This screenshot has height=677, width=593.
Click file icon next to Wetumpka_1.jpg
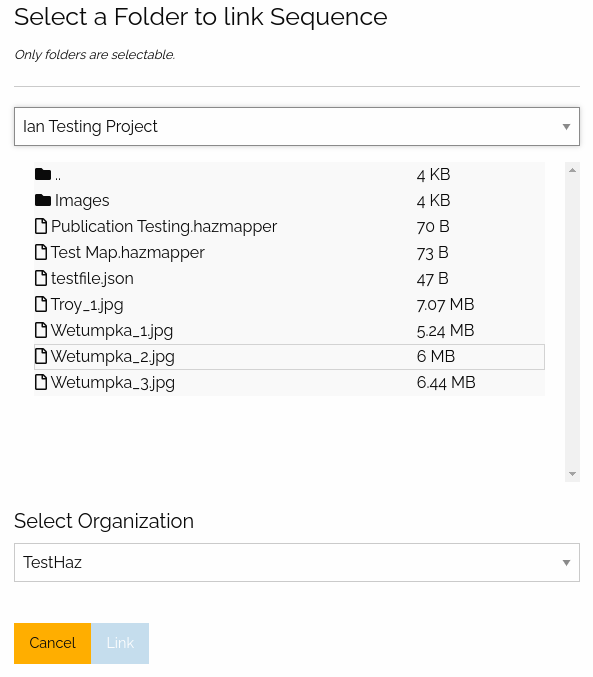tap(41, 330)
